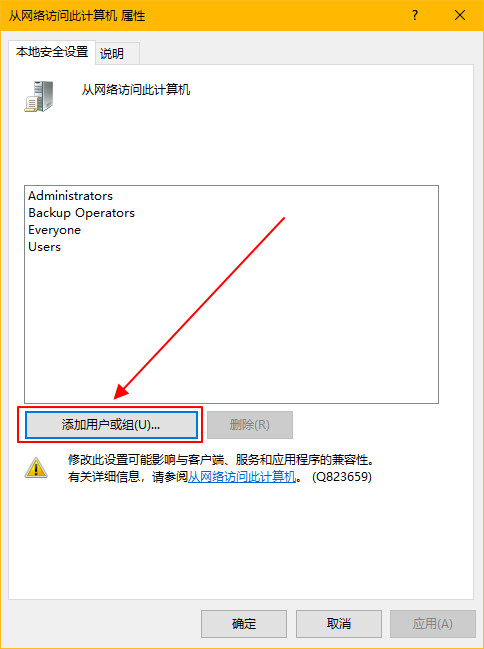484x649 pixels.
Task: Close the 从网络访问此计算机 属性 dialog
Action: click(460, 16)
